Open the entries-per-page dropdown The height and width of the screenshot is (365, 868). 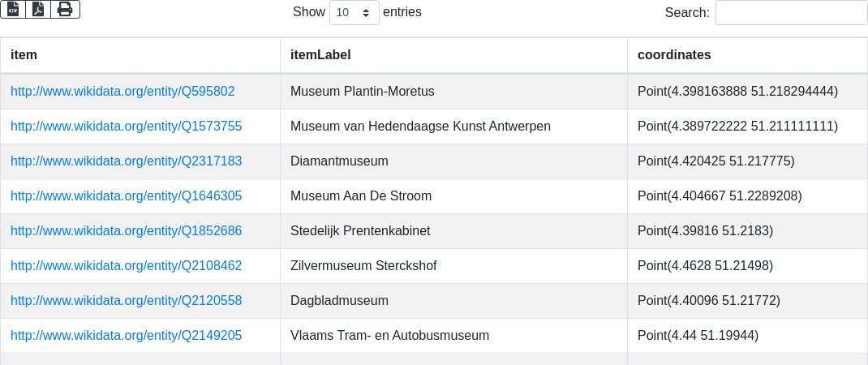click(355, 13)
